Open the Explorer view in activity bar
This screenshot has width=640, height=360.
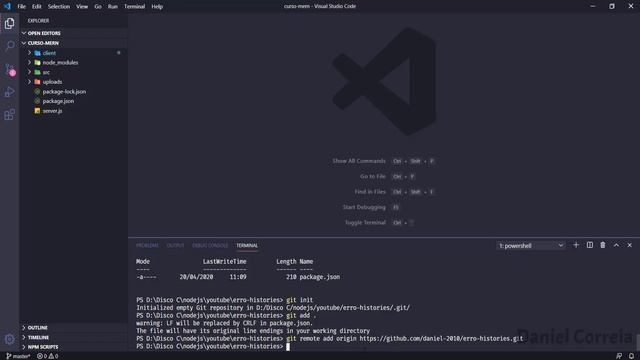9,24
